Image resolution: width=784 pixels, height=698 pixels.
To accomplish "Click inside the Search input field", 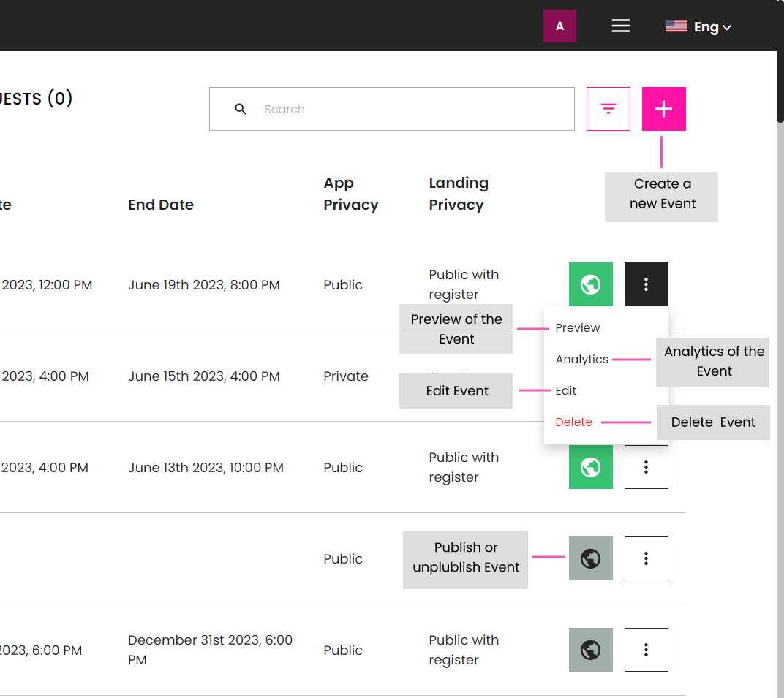I will coord(391,109).
